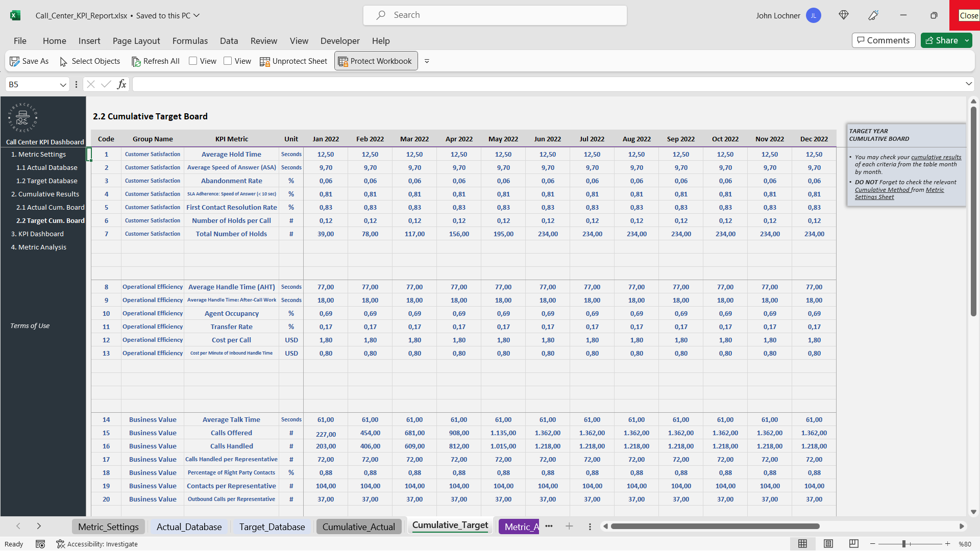
Task: Select the Average Hold Time metric cell
Action: pos(231,154)
